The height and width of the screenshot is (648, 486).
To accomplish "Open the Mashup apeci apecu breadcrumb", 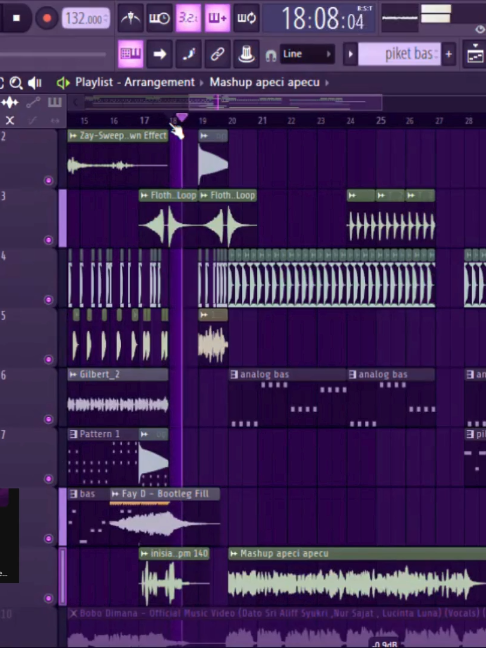I will pyautogui.click(x=264, y=82).
